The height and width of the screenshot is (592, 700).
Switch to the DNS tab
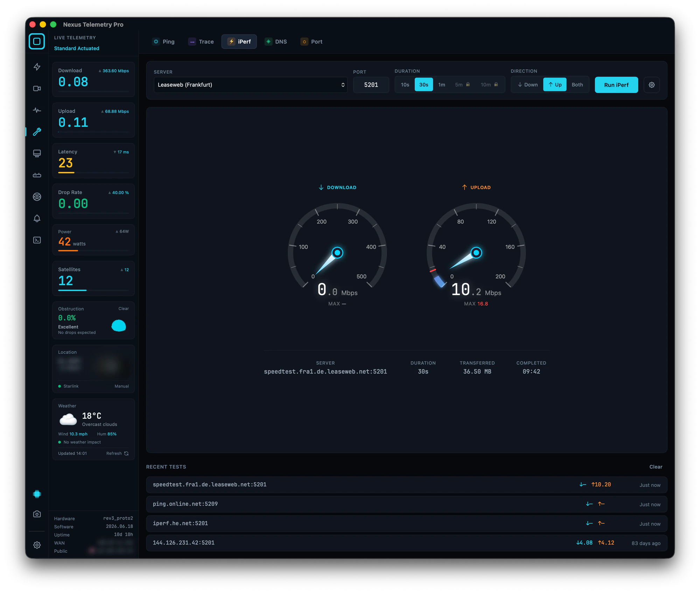[x=276, y=41]
